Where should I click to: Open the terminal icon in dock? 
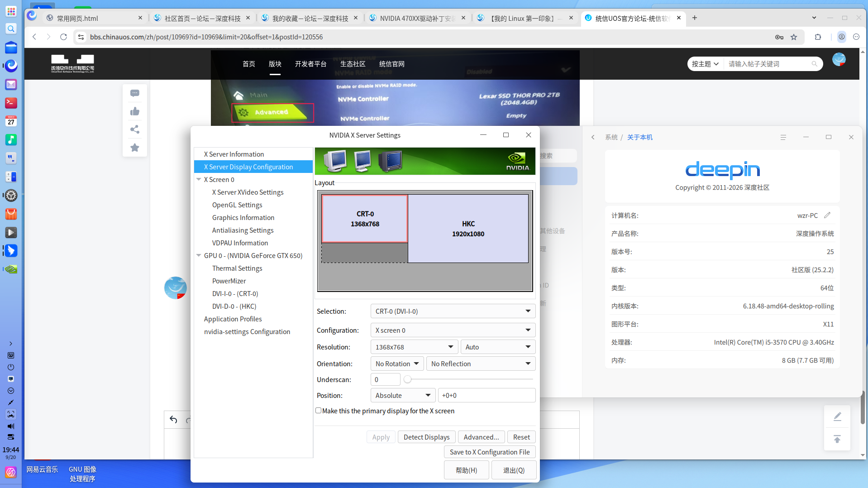[11, 103]
